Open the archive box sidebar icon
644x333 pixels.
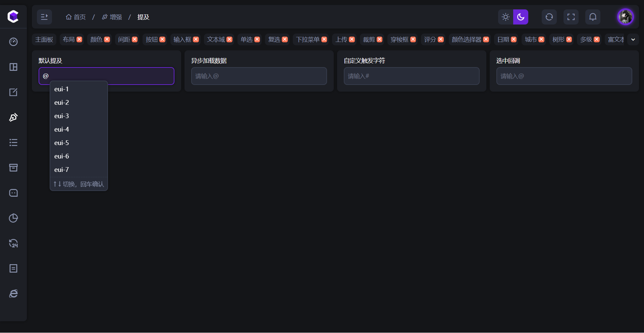pyautogui.click(x=13, y=168)
